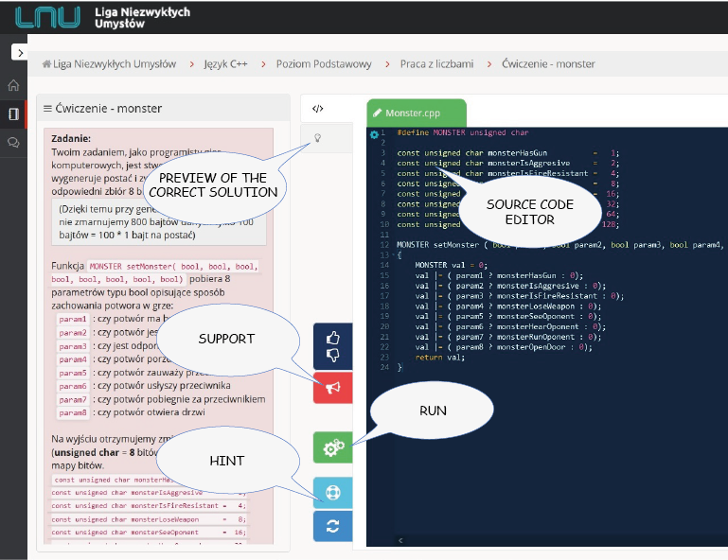The height and width of the screenshot is (560, 728).
Task: Toggle the Ćwiczenie - monster panel menu icon
Action: (x=46, y=109)
